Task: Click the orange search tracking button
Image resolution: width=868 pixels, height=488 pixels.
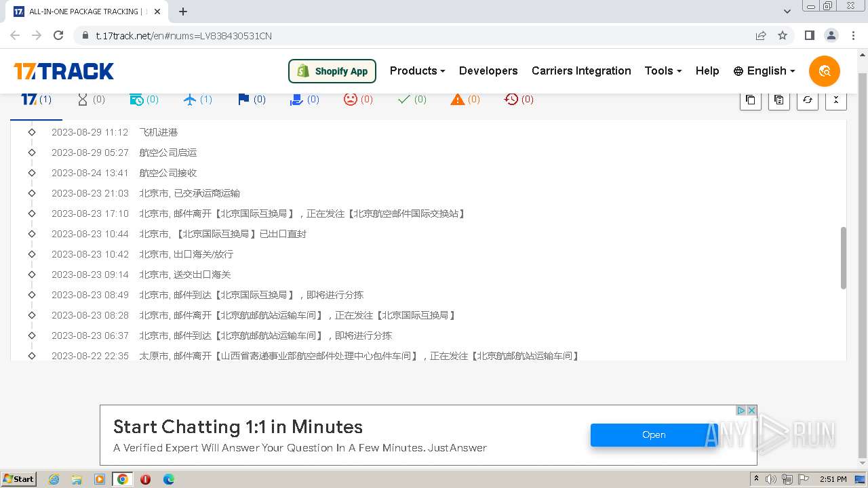Action: click(x=824, y=71)
